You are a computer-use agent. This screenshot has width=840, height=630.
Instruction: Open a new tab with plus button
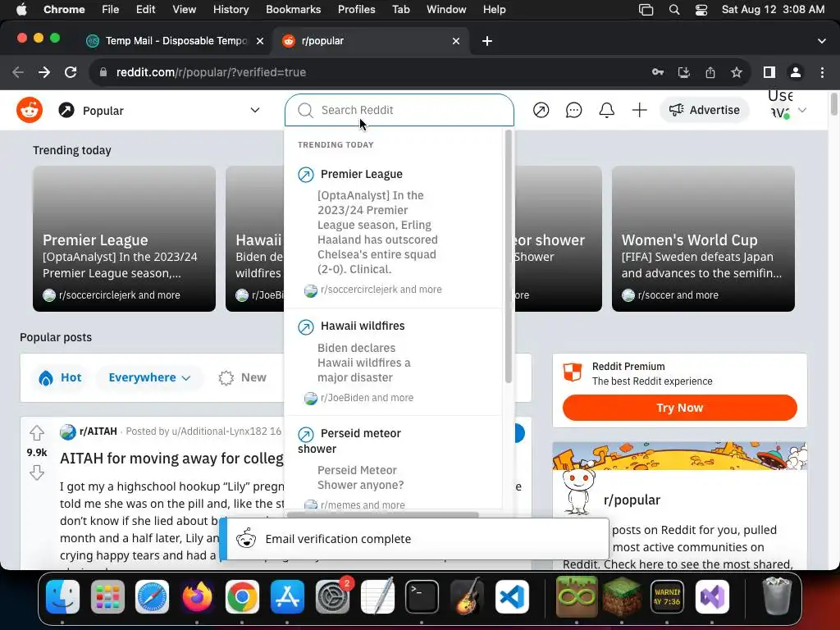click(x=487, y=41)
